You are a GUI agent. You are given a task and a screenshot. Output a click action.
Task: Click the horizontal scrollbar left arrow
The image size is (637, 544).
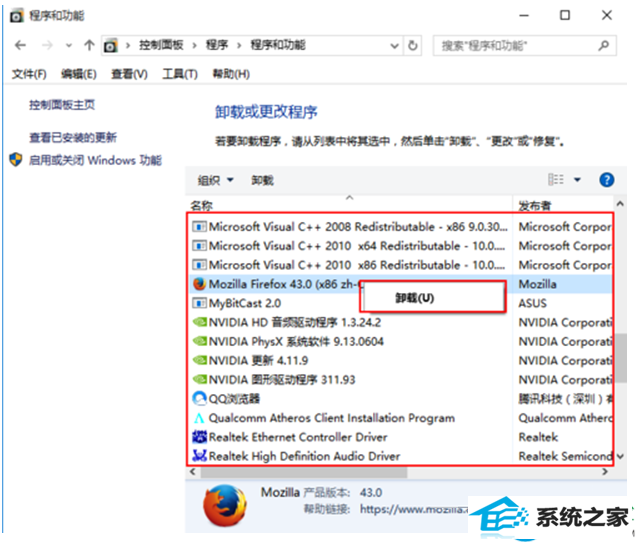193,472
